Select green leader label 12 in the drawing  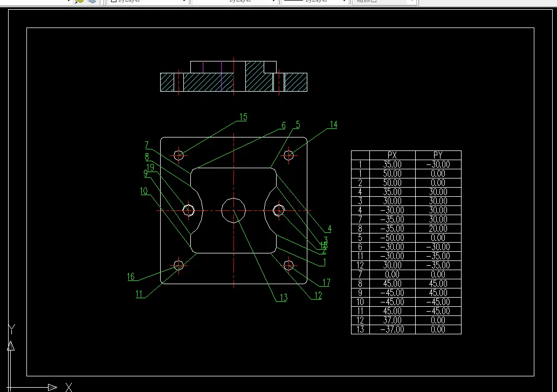coord(318,295)
